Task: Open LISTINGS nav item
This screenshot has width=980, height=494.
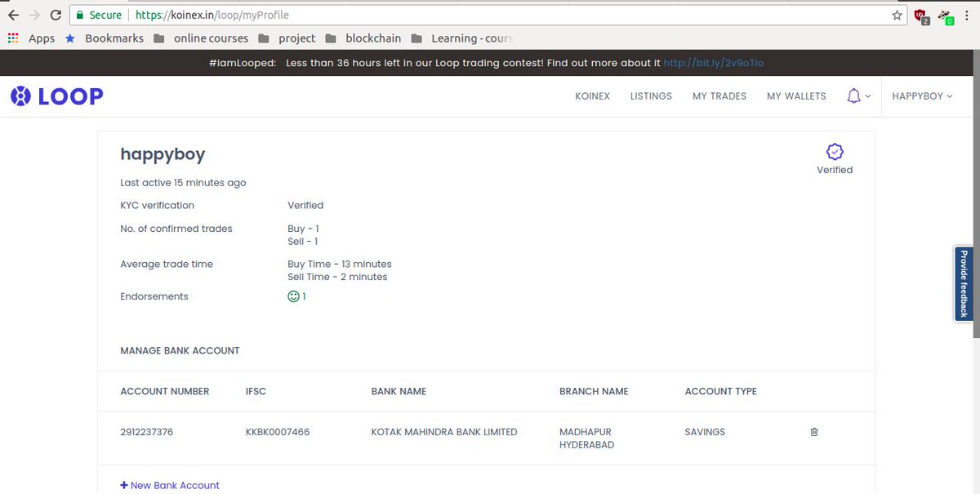Action: point(651,96)
